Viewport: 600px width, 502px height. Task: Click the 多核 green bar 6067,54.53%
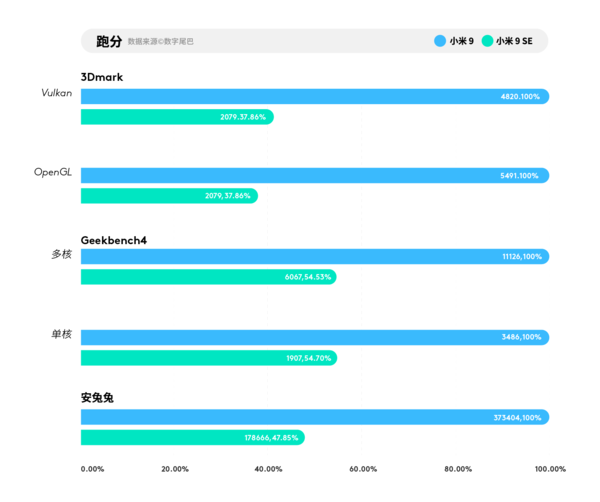coord(208,277)
